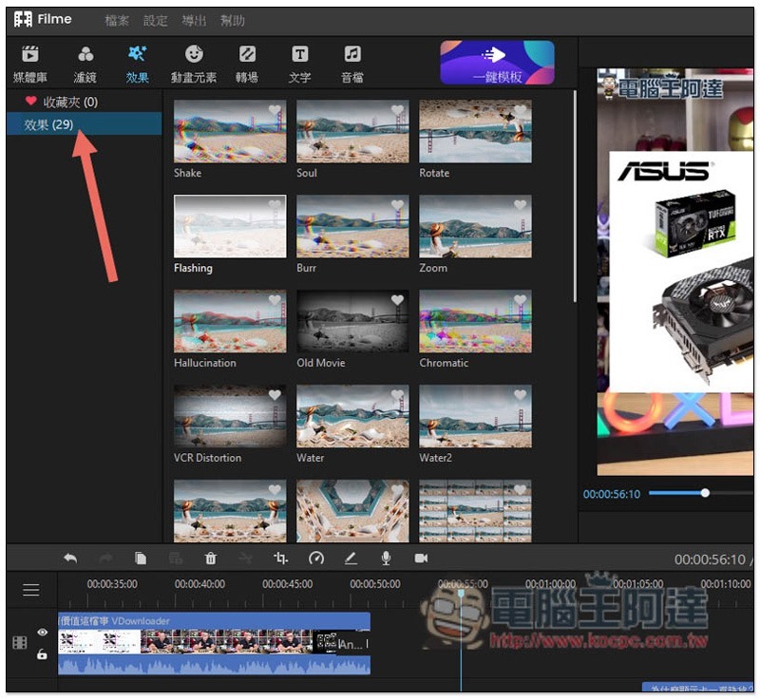Image resolution: width=760 pixels, height=700 pixels.
Task: Click the delete trash icon
Action: click(x=211, y=558)
